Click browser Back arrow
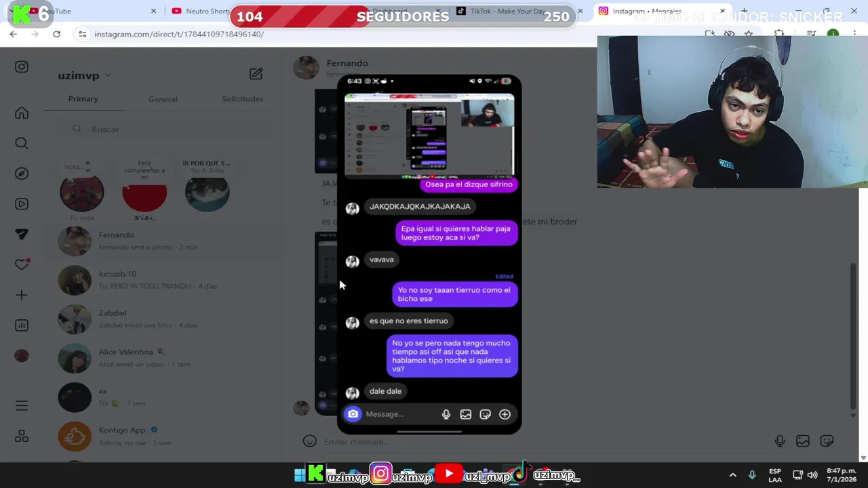 [x=13, y=34]
